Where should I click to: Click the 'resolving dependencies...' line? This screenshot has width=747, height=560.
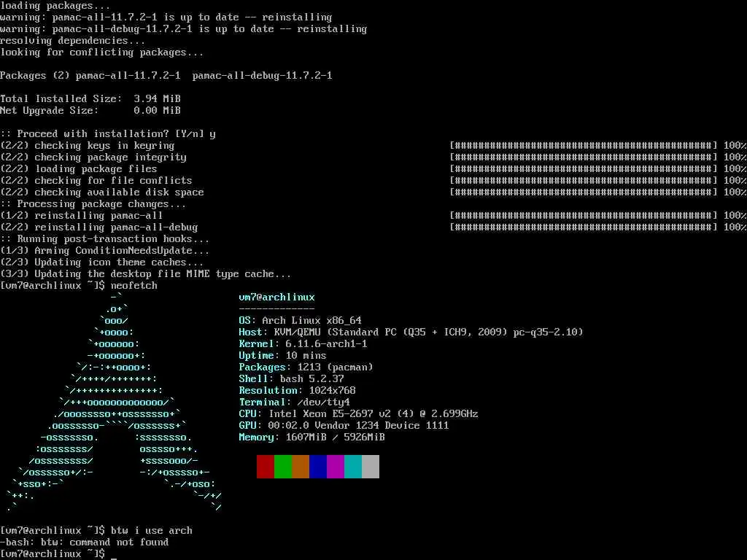tap(72, 41)
